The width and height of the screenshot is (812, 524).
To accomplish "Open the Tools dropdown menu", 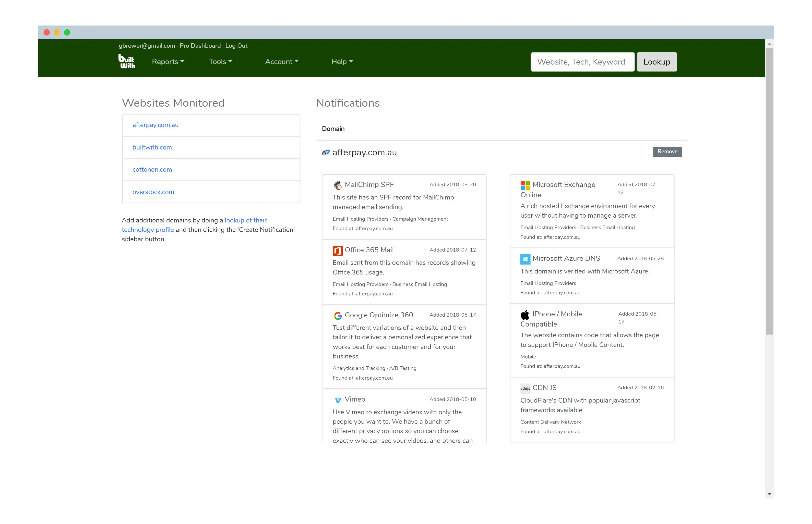I will (220, 61).
